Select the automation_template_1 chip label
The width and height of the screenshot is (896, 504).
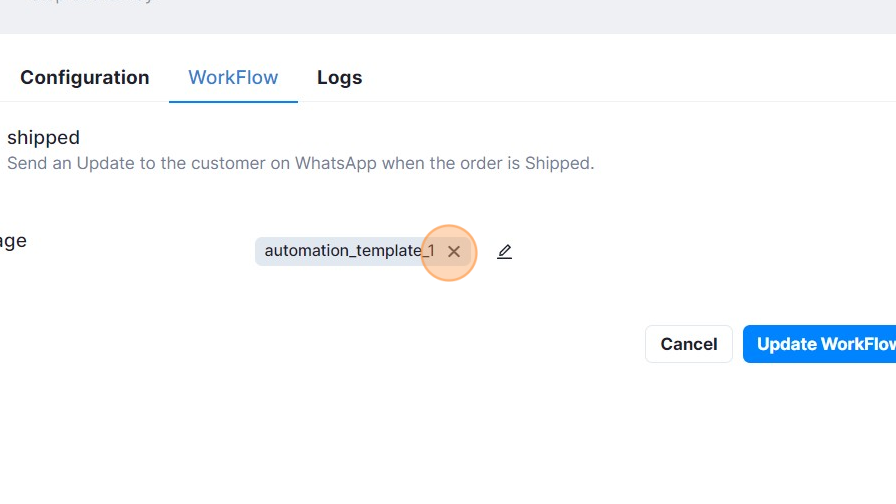point(349,251)
